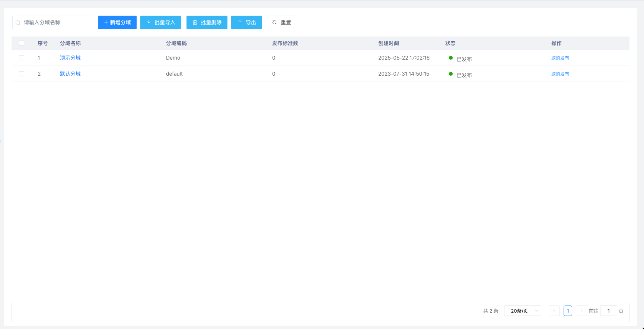Click the refresh icon on 重置
644x329 pixels.
274,22
